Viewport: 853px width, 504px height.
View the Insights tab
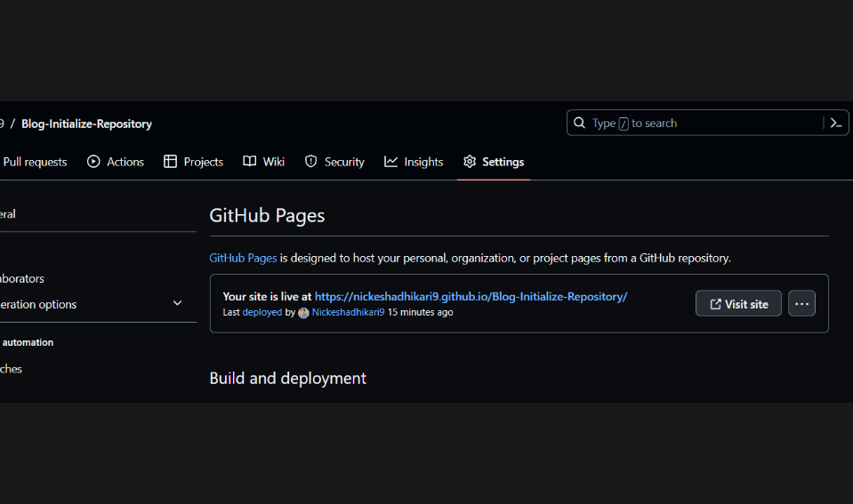tap(414, 162)
